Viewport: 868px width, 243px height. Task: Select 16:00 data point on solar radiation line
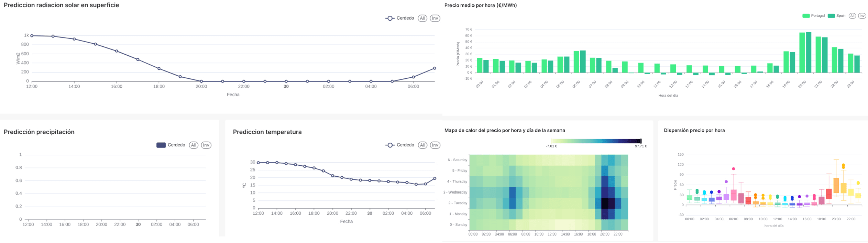pos(117,51)
